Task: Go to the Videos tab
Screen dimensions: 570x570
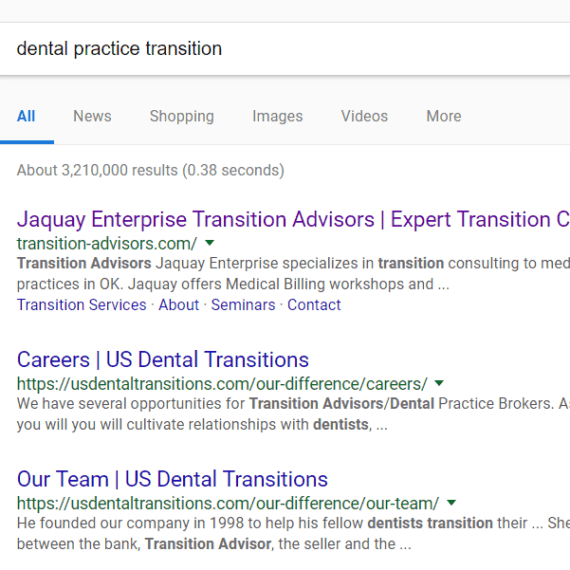Action: [364, 116]
